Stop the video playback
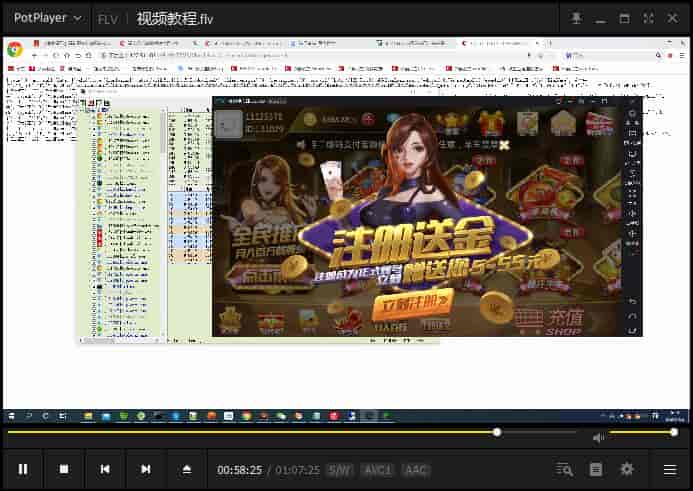The height and width of the screenshot is (491, 693). [64, 469]
